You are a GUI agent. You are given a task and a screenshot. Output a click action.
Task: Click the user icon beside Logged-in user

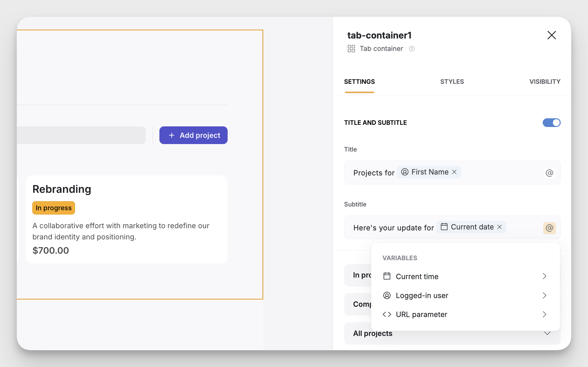click(x=387, y=295)
